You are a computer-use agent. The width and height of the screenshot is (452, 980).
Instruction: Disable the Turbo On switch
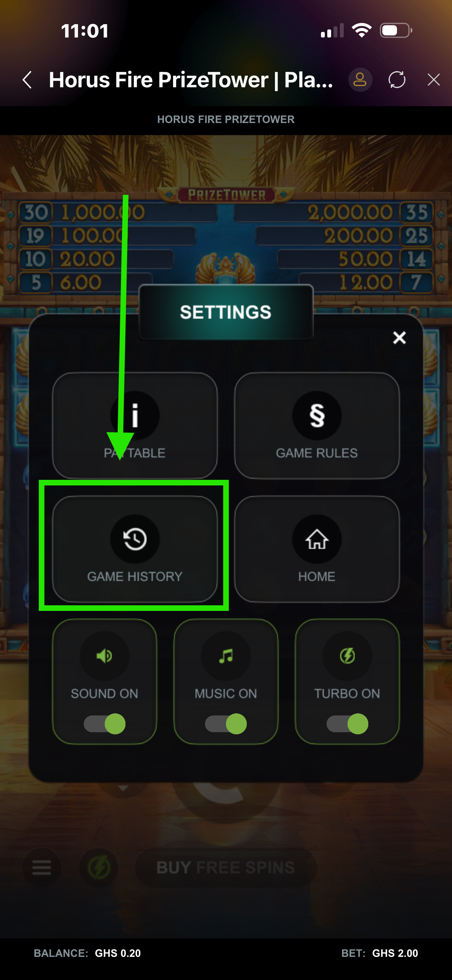pyautogui.click(x=347, y=723)
